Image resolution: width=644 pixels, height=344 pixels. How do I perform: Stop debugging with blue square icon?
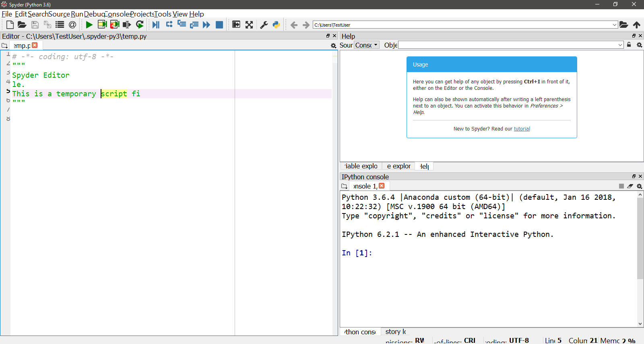(x=219, y=25)
